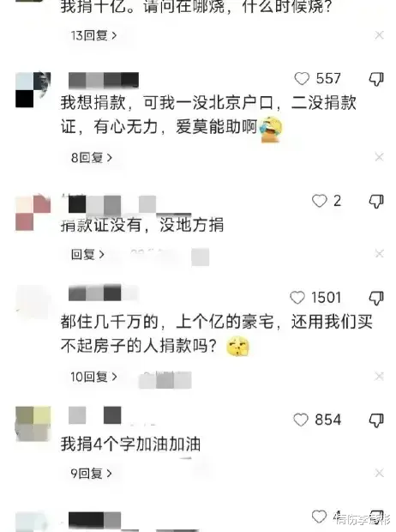This screenshot has width=396, height=532.
Task: Expand the 13回复 replies
Action: click(x=93, y=35)
